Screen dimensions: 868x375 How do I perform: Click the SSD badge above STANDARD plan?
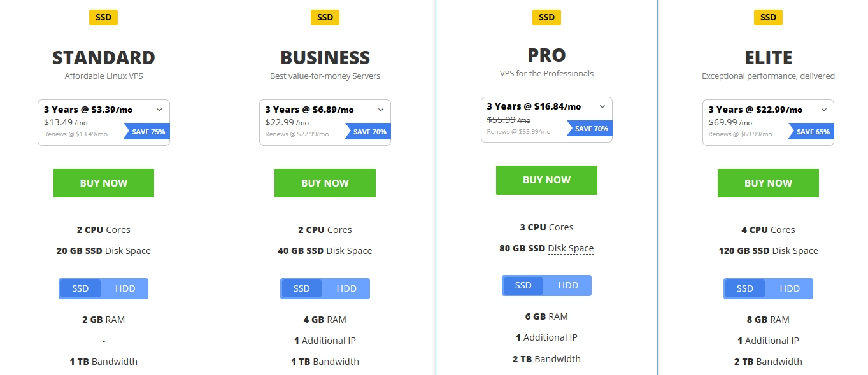point(103,17)
